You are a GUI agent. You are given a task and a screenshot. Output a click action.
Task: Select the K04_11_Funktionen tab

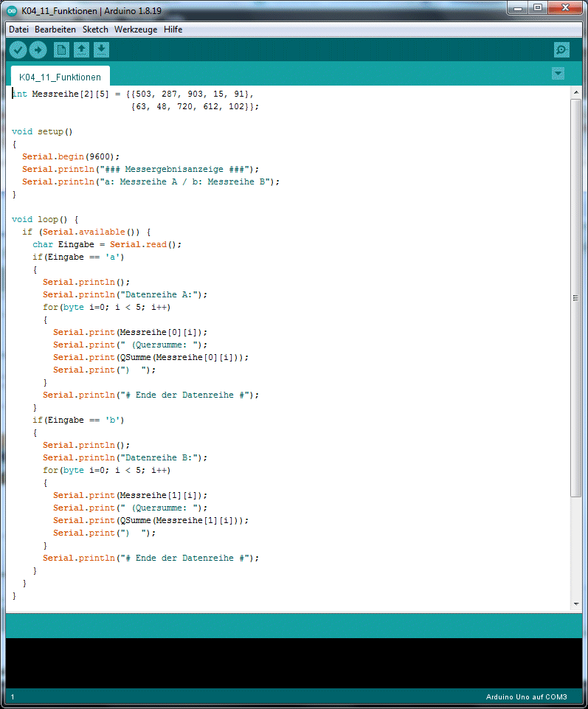coord(60,77)
